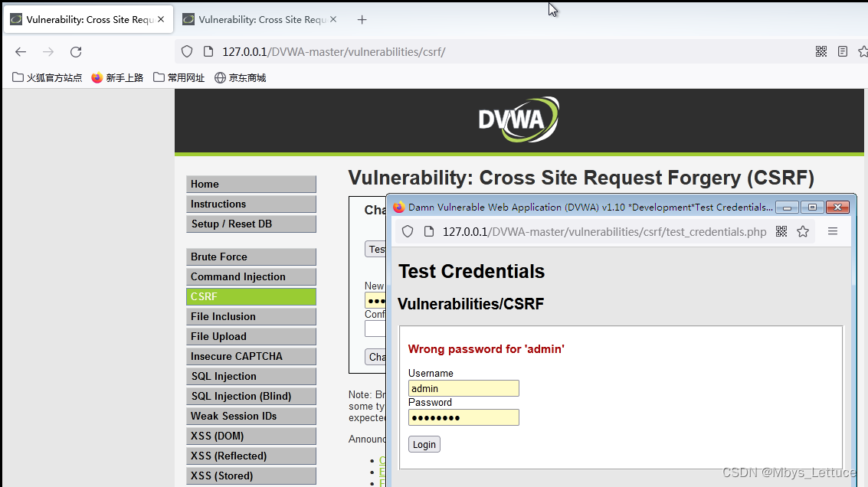This screenshot has width=868, height=487.
Task: Click the New password field behind popup
Action: tap(376, 301)
